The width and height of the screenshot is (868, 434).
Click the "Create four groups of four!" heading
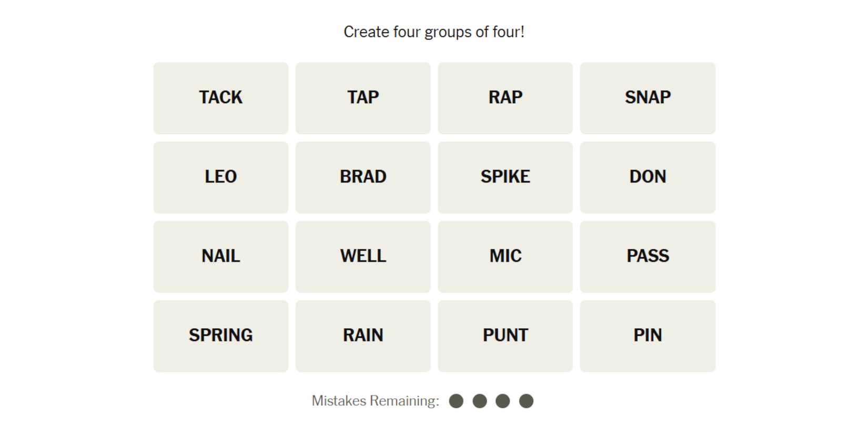[434, 32]
